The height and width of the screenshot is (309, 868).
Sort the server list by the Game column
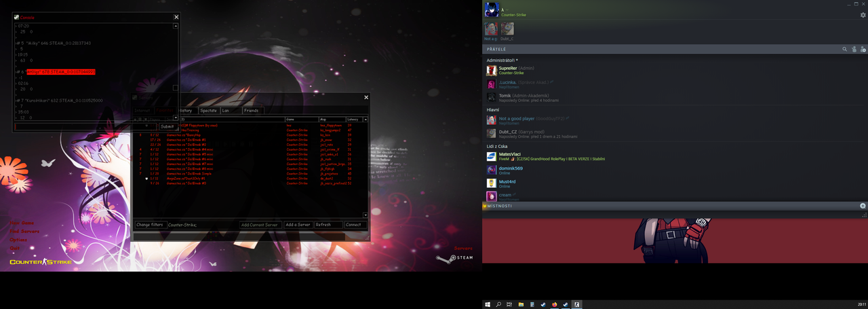point(302,120)
